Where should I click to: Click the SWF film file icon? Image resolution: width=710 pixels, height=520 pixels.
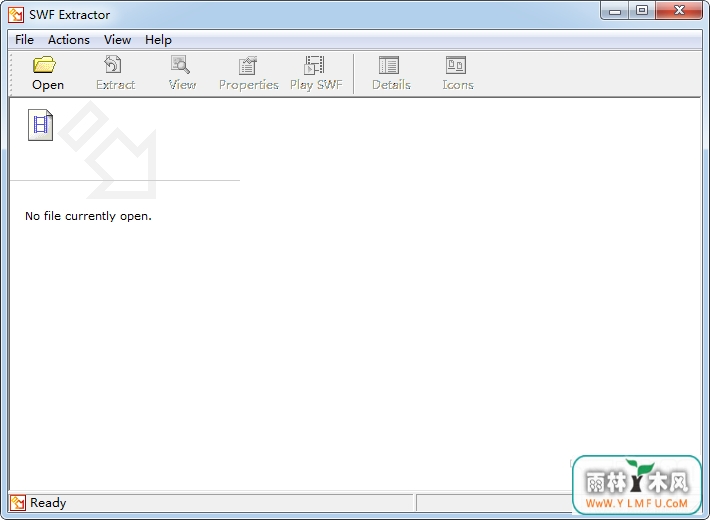click(x=40, y=125)
